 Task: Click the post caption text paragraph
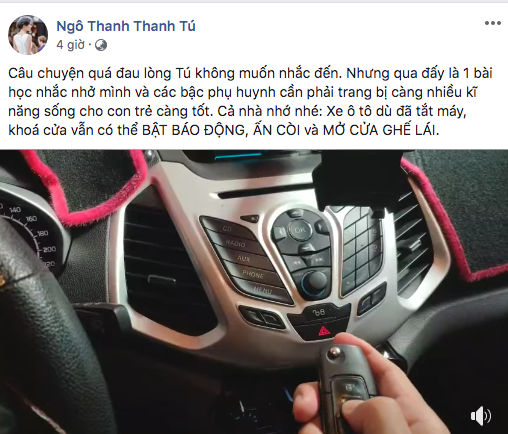[x=250, y=101]
